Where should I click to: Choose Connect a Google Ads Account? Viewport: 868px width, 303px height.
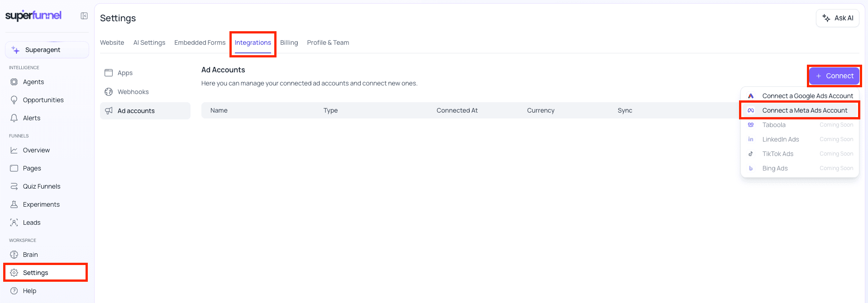[800, 96]
